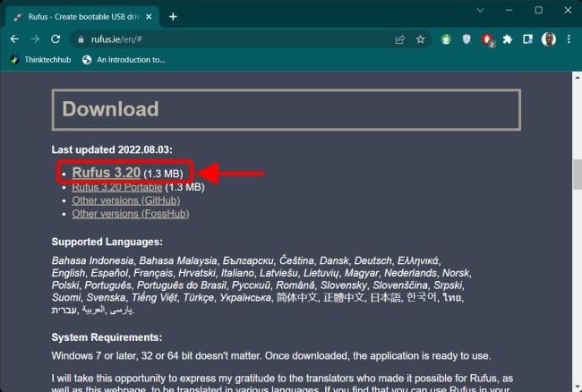This screenshot has width=582, height=392.
Task: Toggle the browser side panel icon
Action: click(x=529, y=39)
